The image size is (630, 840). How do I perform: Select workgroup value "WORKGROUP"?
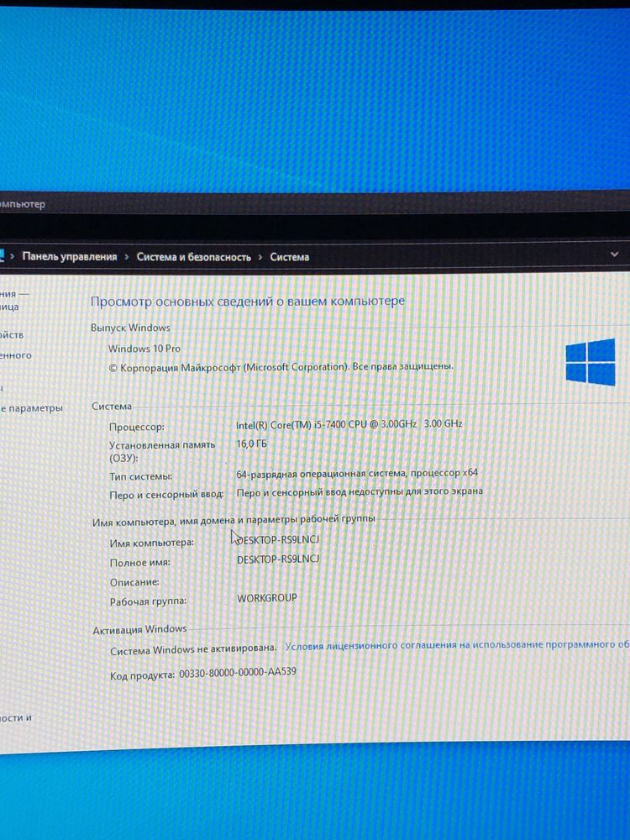point(267,598)
